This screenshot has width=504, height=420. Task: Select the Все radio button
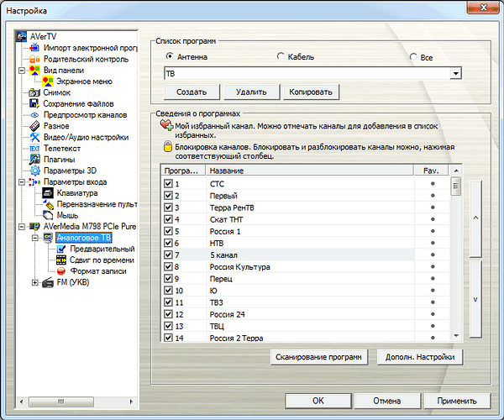click(x=413, y=57)
